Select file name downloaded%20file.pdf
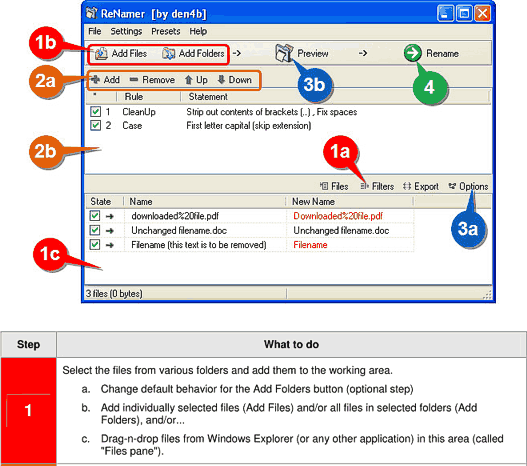 [175, 216]
